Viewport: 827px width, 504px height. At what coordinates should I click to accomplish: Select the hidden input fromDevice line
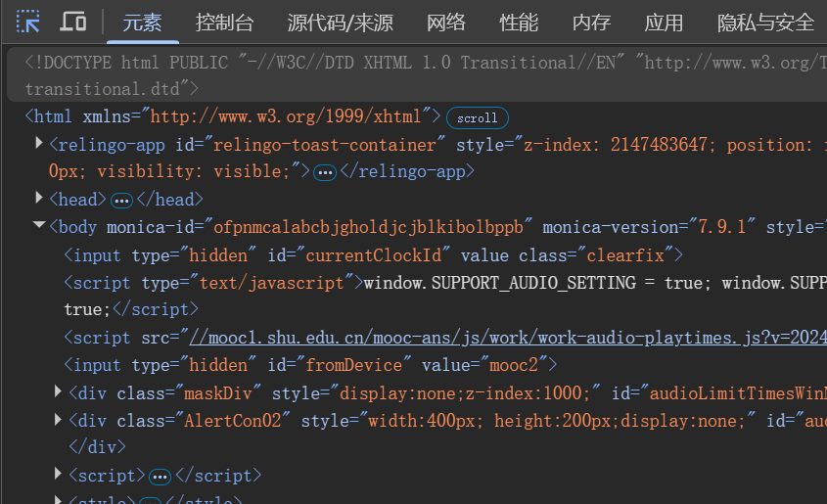click(310, 365)
